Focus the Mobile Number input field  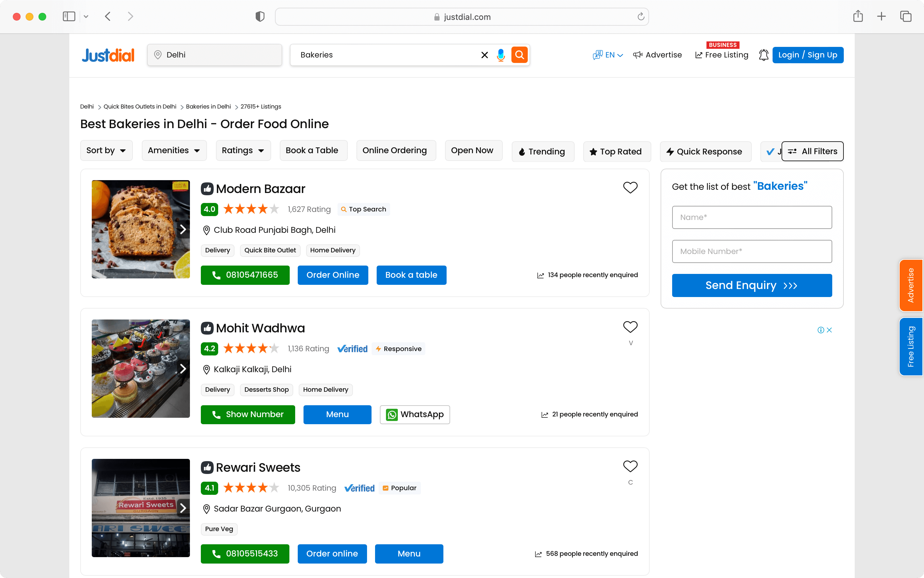[x=752, y=251]
